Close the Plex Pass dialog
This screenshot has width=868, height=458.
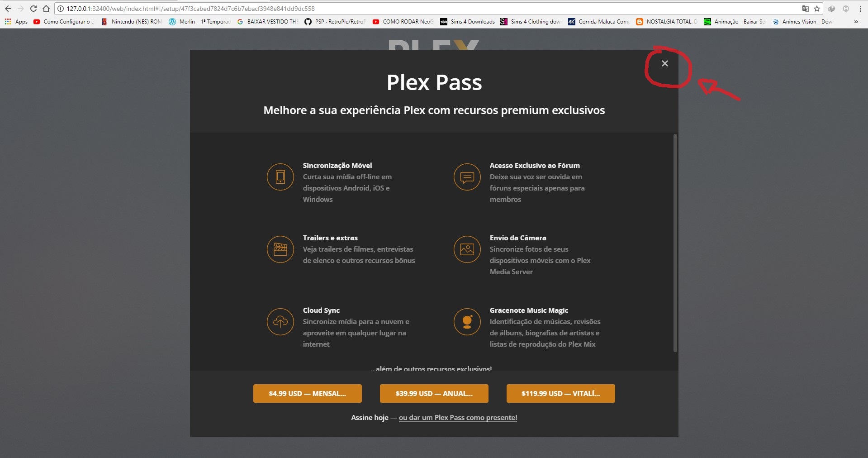coord(664,63)
